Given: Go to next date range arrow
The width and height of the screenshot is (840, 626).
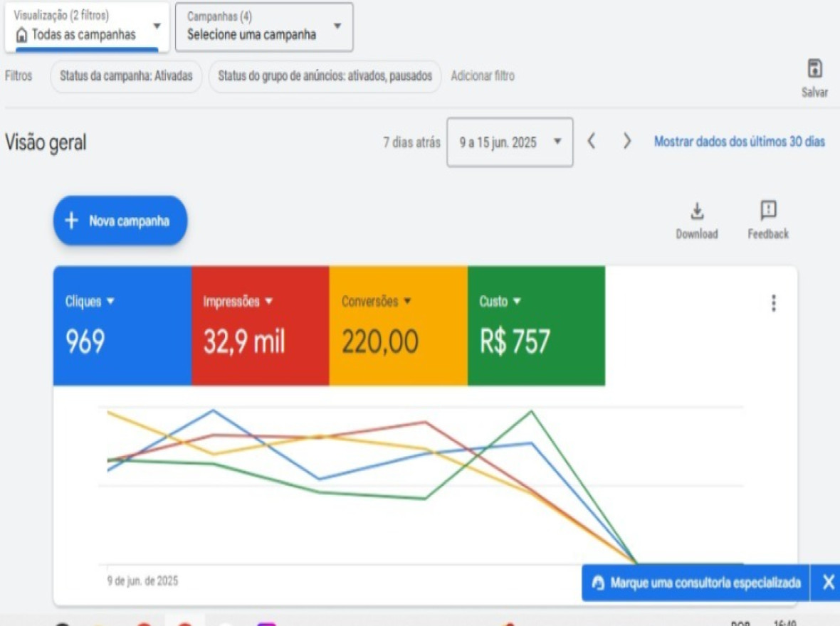Looking at the screenshot, I should 627,142.
